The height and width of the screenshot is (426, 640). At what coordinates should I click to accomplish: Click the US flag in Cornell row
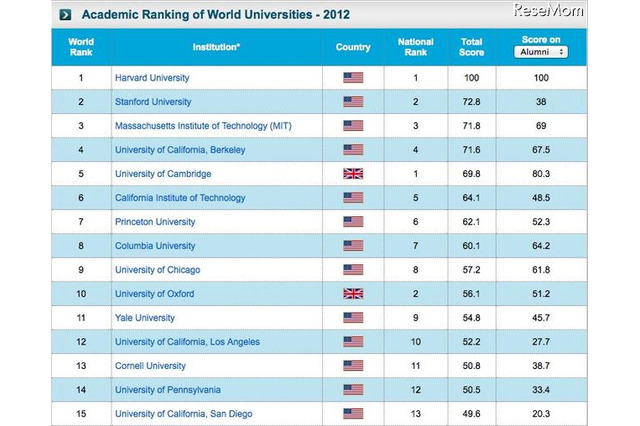pyautogui.click(x=353, y=366)
